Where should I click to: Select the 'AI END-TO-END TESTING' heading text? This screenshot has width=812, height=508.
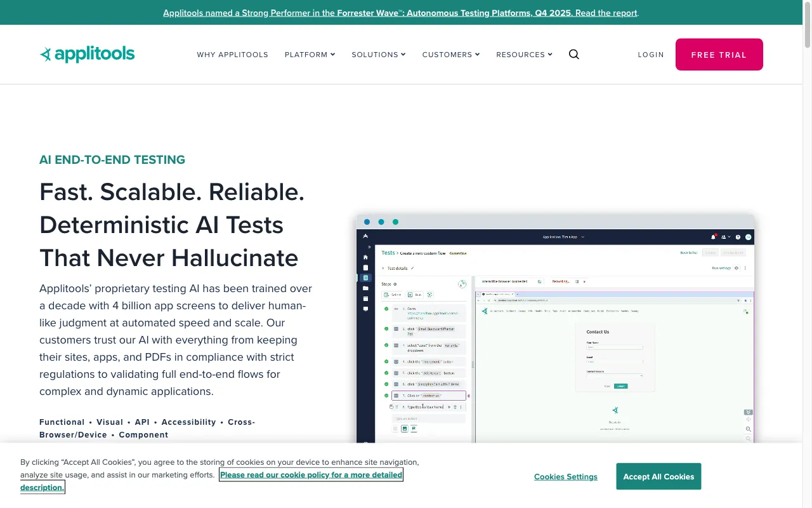coord(112,160)
